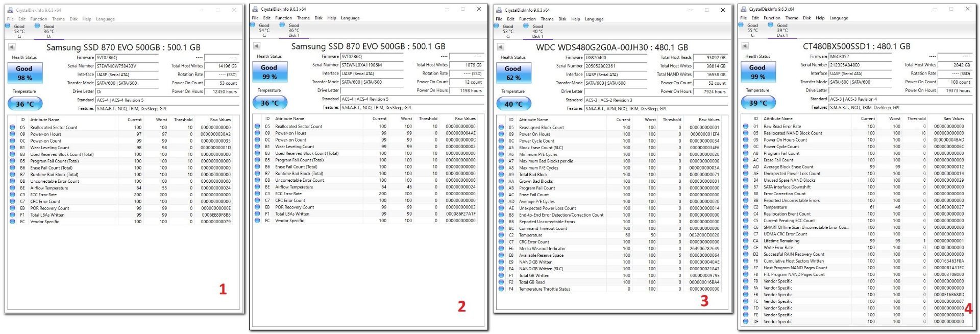The width and height of the screenshot is (980, 334).
Task: Click status icon for Successful RAIN Recovery Count
Action: (x=746, y=254)
